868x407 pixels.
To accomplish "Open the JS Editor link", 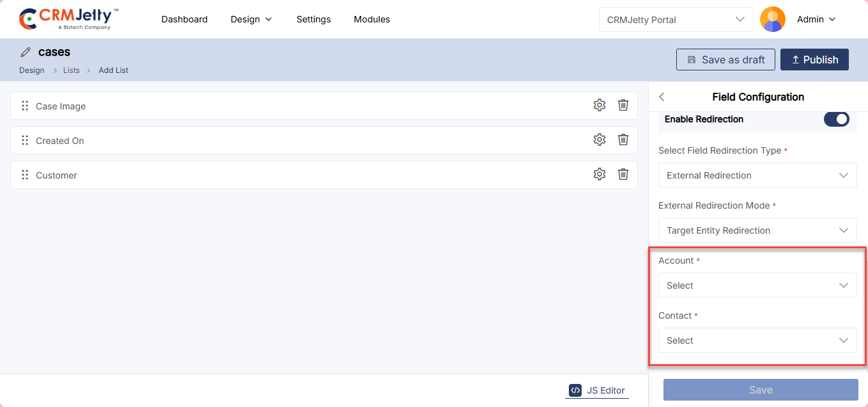I will (x=597, y=390).
